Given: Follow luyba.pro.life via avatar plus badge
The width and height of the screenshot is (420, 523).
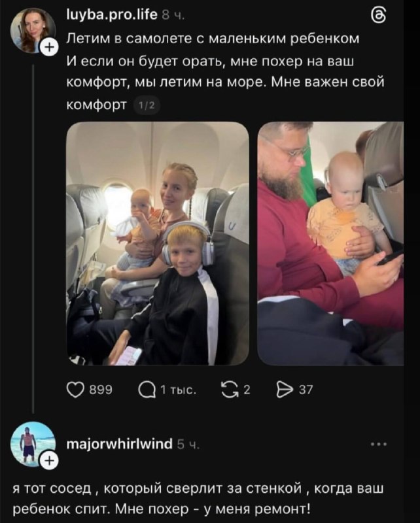Looking at the screenshot, I should coord(48,46).
